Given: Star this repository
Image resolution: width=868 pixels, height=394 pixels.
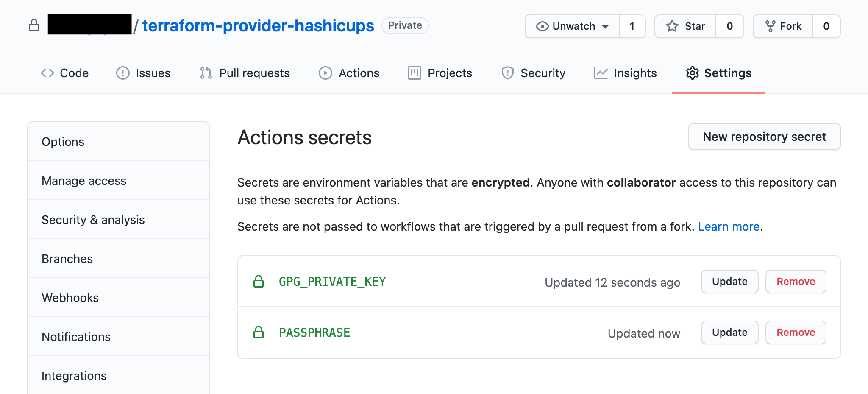Looking at the screenshot, I should [685, 26].
